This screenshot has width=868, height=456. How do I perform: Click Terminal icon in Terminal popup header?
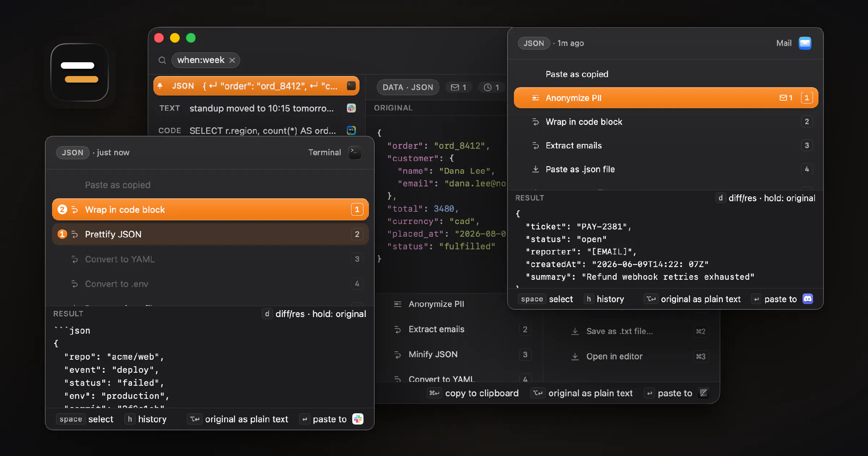click(355, 152)
